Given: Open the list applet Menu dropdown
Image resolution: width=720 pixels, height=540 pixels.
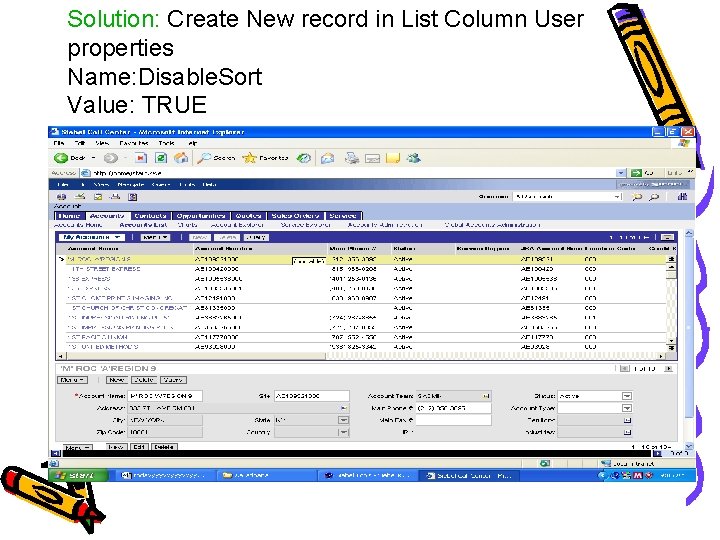Looking at the screenshot, I should [x=156, y=237].
